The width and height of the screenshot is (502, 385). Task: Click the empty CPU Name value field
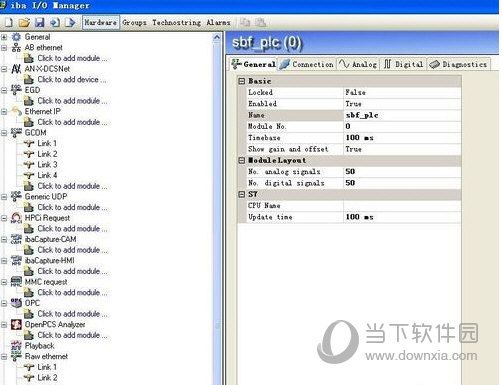point(402,206)
